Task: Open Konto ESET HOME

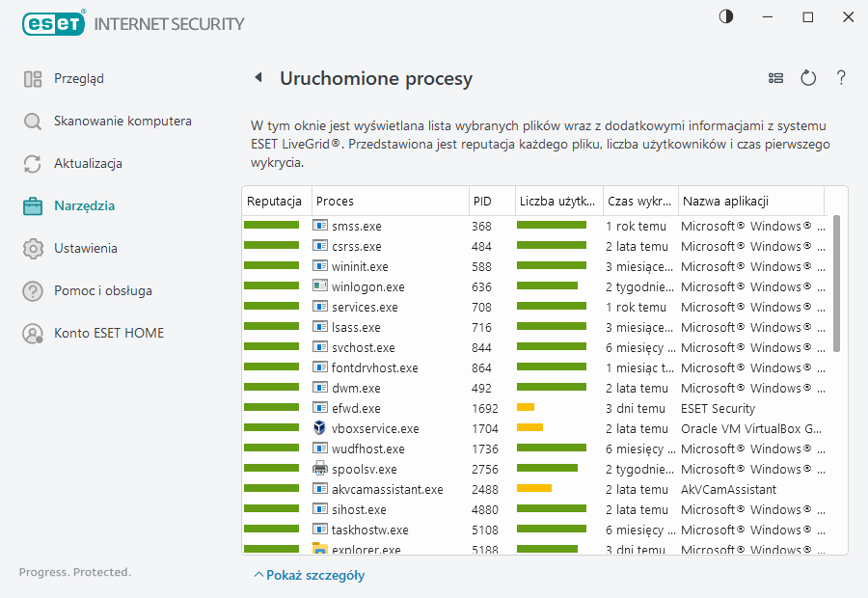Action: pos(109,334)
